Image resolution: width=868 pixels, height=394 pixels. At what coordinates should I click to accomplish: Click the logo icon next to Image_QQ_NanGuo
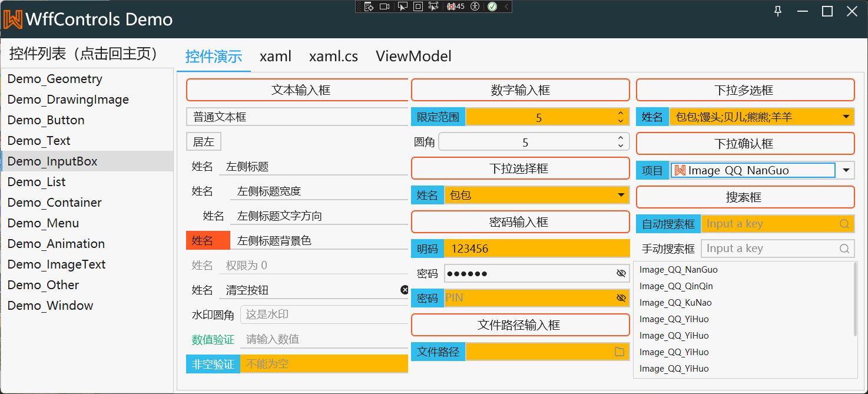(x=680, y=170)
